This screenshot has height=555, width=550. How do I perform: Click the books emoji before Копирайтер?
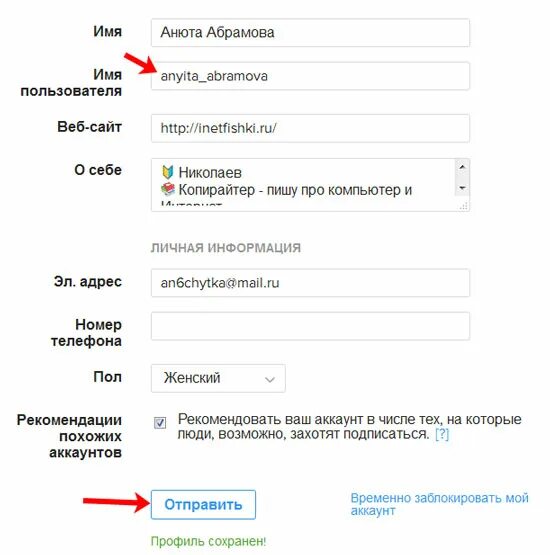168,189
